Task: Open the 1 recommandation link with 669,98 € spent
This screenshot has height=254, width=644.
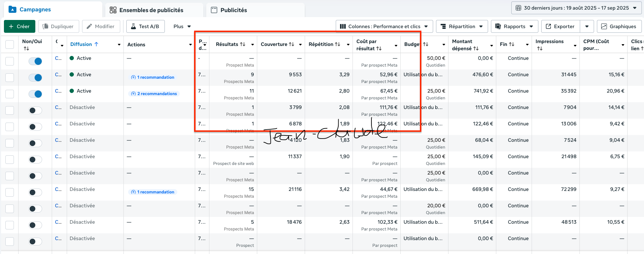Action: [153, 192]
